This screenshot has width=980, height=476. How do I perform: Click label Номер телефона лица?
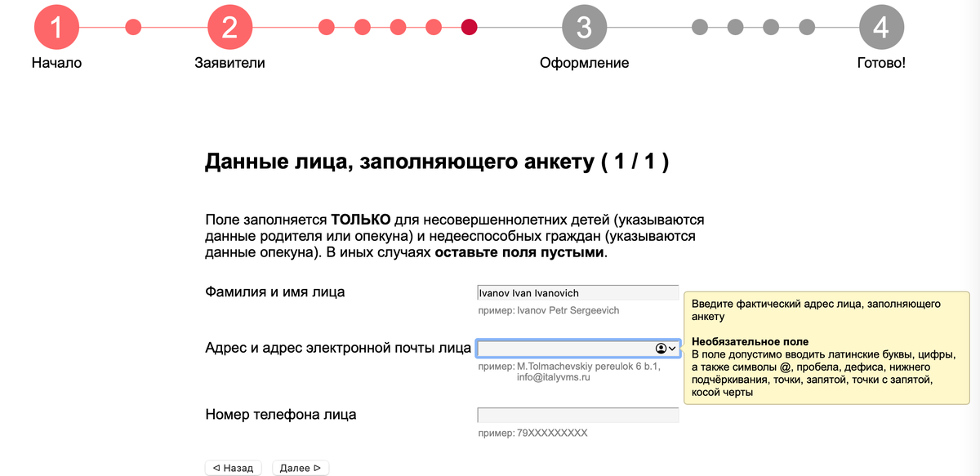click(280, 414)
